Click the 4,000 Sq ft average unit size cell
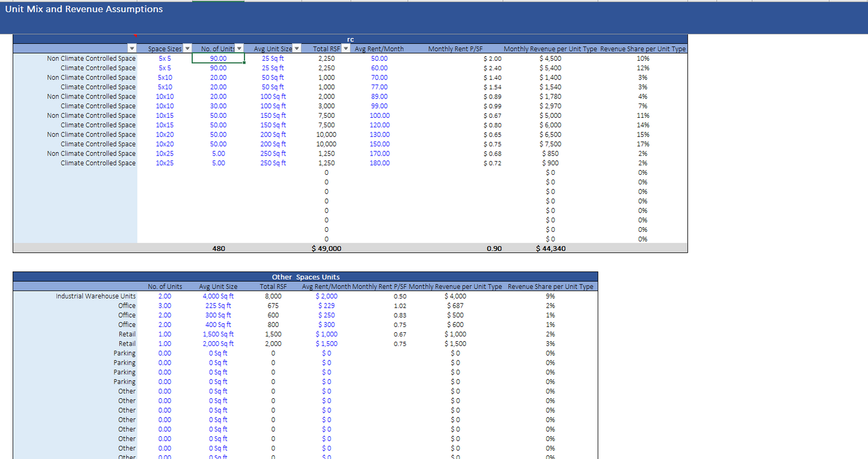Viewport: 868px width, 459px height. coord(218,296)
